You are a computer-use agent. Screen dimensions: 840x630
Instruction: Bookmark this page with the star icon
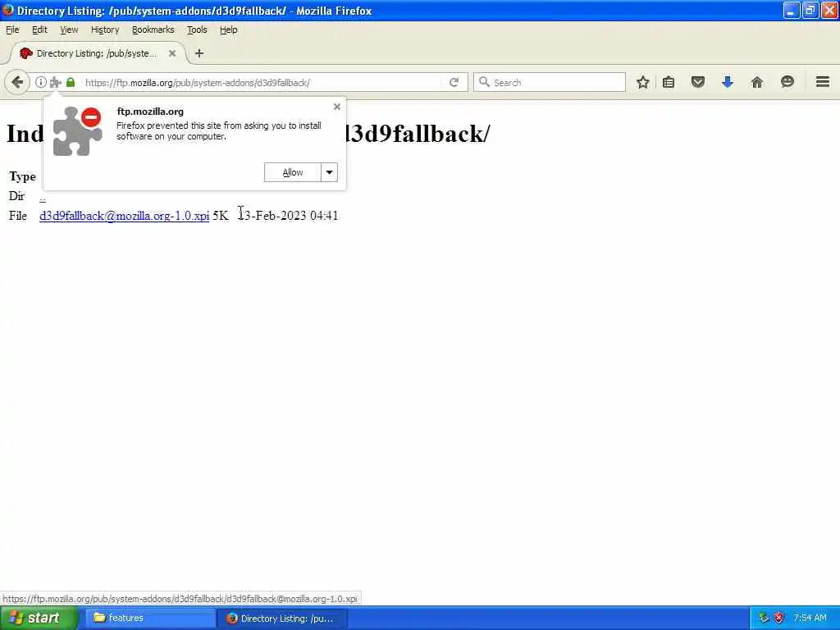643,83
